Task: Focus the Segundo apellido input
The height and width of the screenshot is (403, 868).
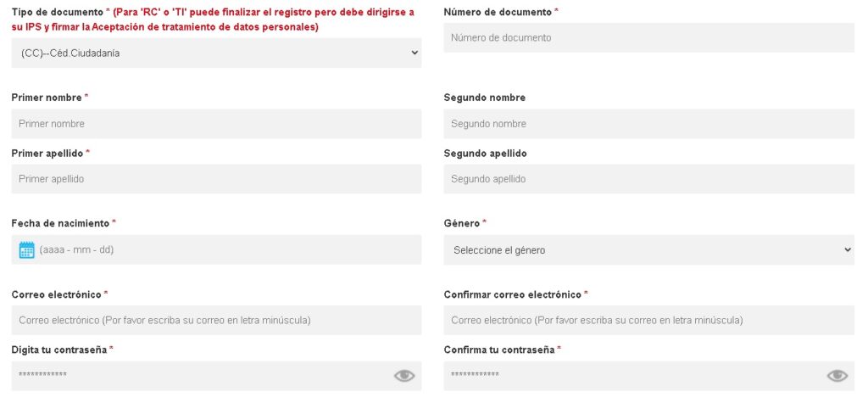Action: click(x=648, y=179)
